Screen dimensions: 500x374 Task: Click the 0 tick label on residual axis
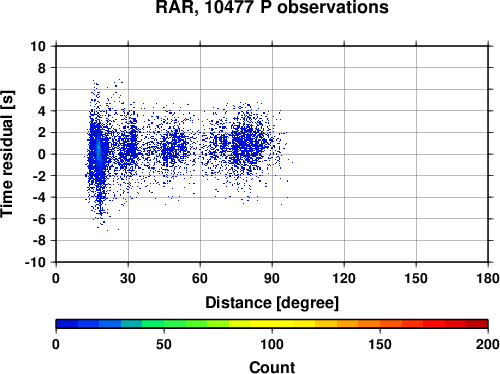pos(42,154)
